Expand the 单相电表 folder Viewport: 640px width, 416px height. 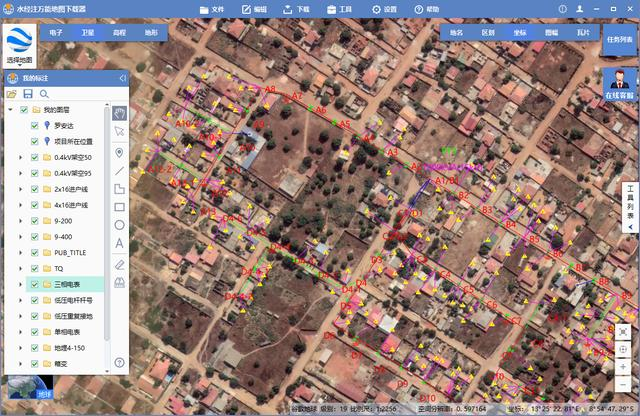pos(20,332)
